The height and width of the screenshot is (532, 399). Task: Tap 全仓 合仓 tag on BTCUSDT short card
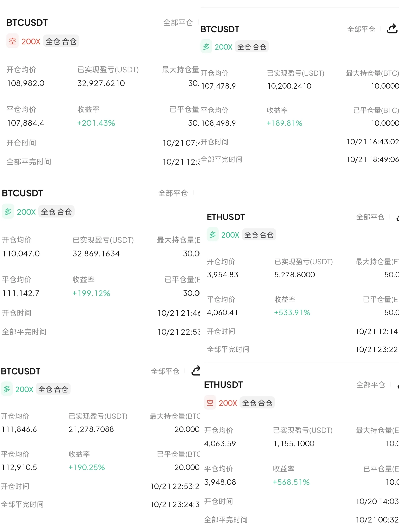61,41
